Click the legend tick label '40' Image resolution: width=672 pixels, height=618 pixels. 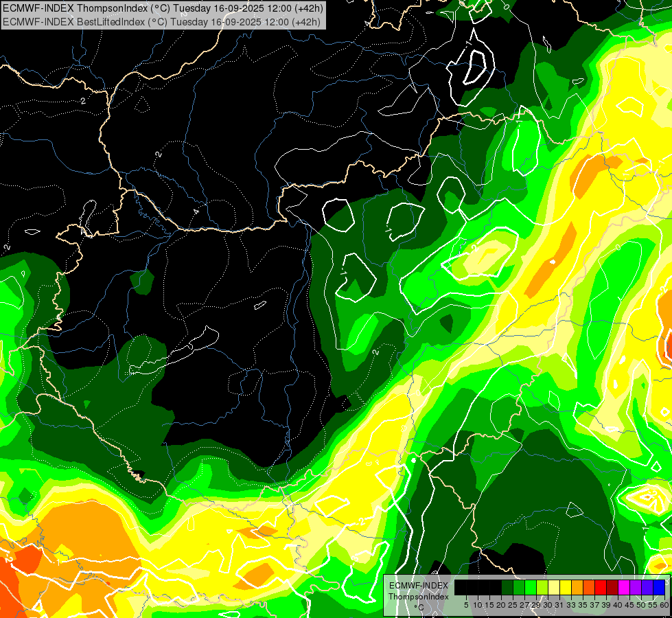point(618,605)
